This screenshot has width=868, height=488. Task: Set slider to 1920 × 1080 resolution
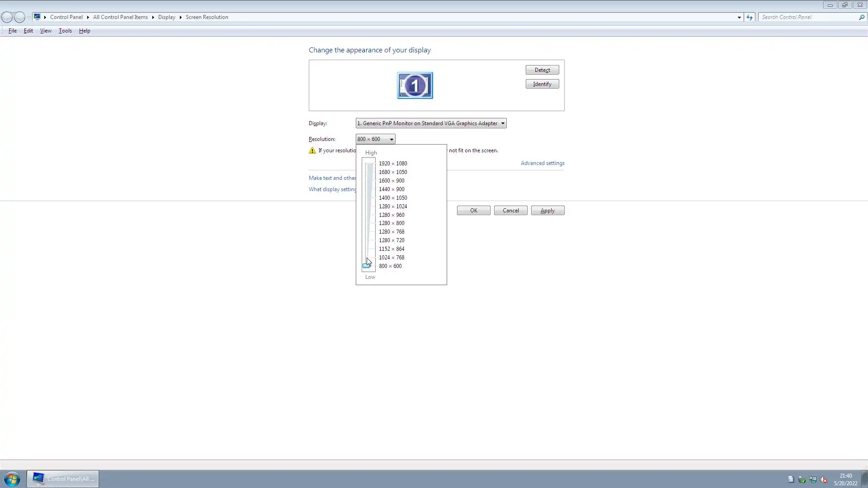coord(392,164)
